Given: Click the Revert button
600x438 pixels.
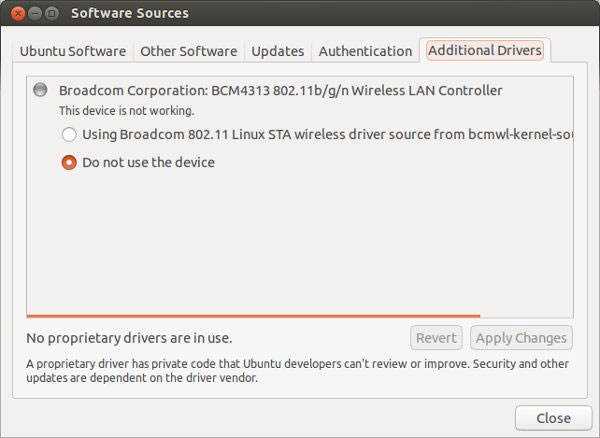Looking at the screenshot, I should pyautogui.click(x=436, y=338).
